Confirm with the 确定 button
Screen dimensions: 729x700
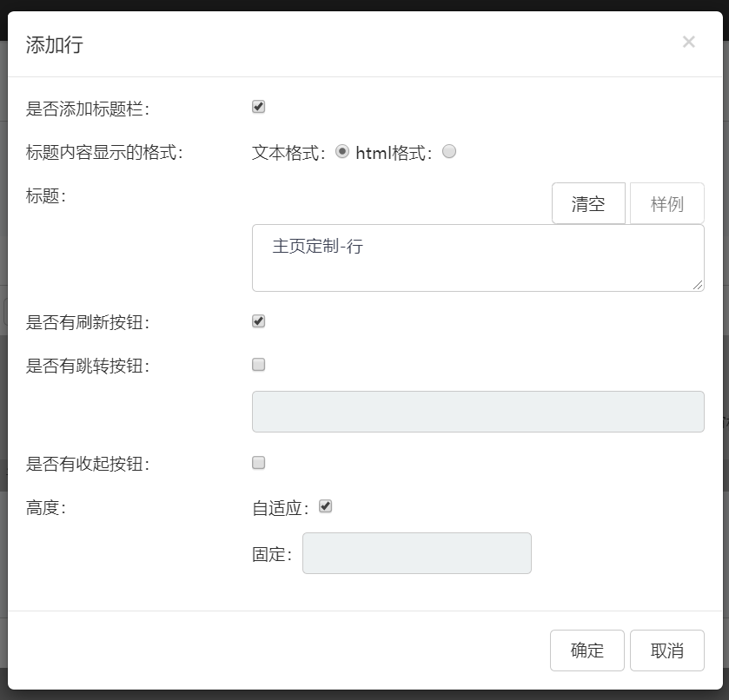tap(587, 650)
